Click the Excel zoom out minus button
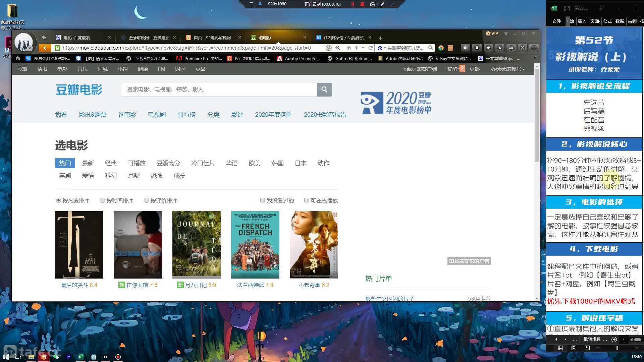 point(597,348)
